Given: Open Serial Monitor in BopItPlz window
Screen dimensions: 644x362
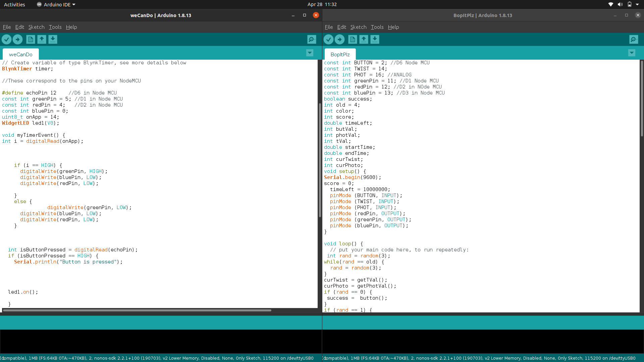Looking at the screenshot, I should click(634, 40).
